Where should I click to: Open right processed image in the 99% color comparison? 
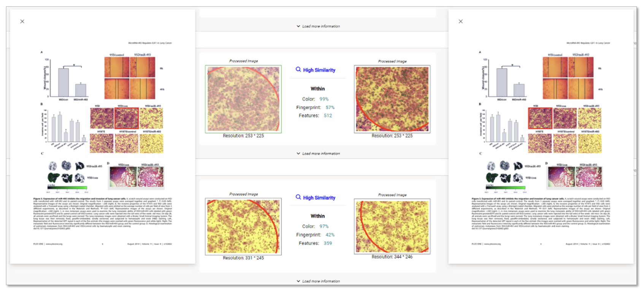pyautogui.click(x=392, y=99)
